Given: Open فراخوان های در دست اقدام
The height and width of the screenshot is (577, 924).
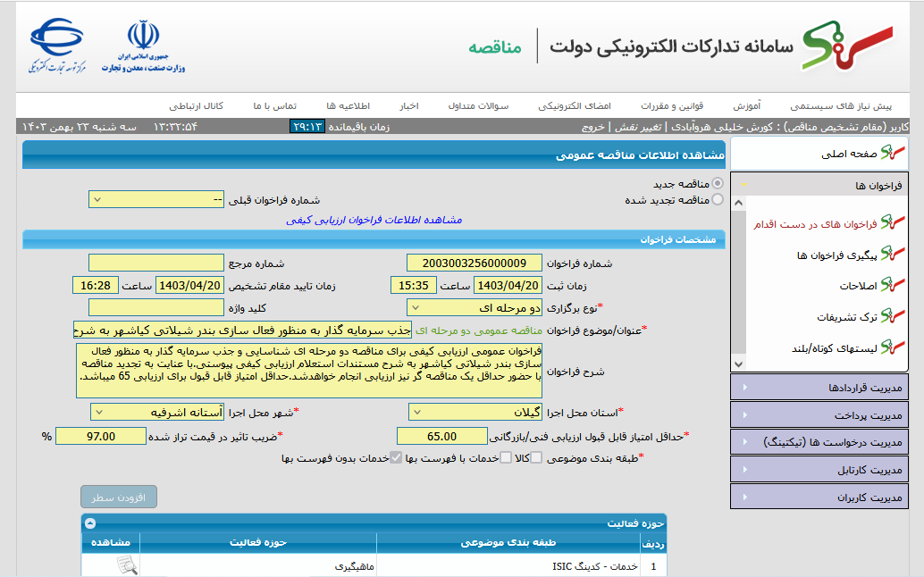Looking at the screenshot, I should point(815,223).
